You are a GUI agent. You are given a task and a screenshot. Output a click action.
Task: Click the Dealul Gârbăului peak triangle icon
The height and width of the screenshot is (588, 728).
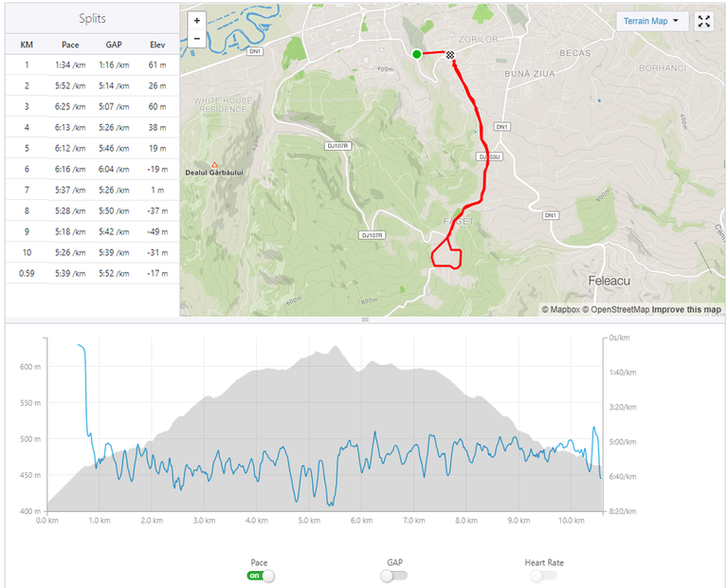pos(214,164)
